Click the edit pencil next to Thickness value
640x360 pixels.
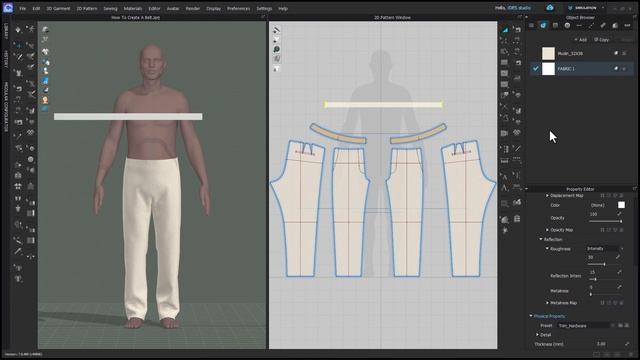627,344
